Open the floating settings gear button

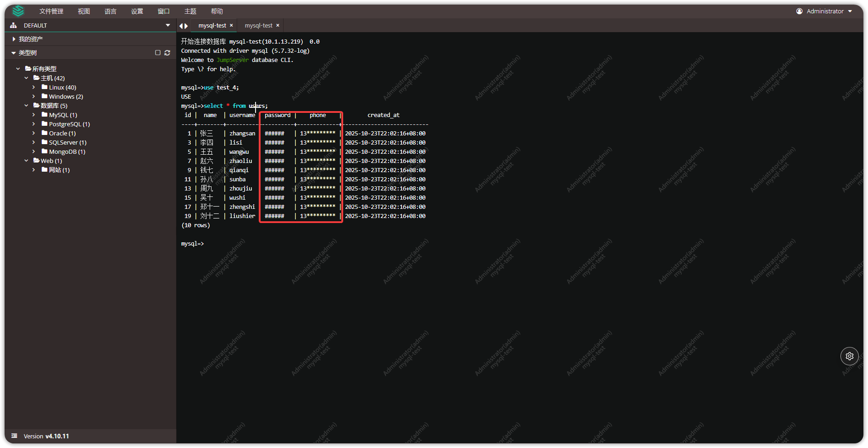[849, 356]
